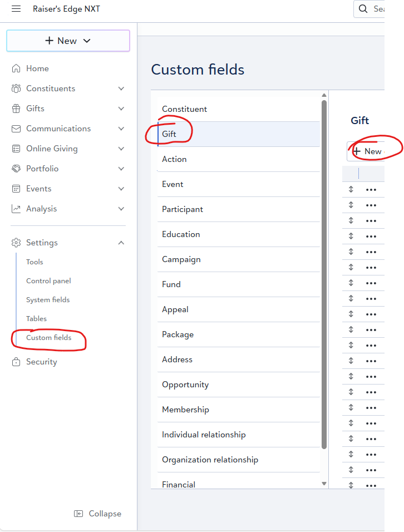Click the search input field

[369, 9]
